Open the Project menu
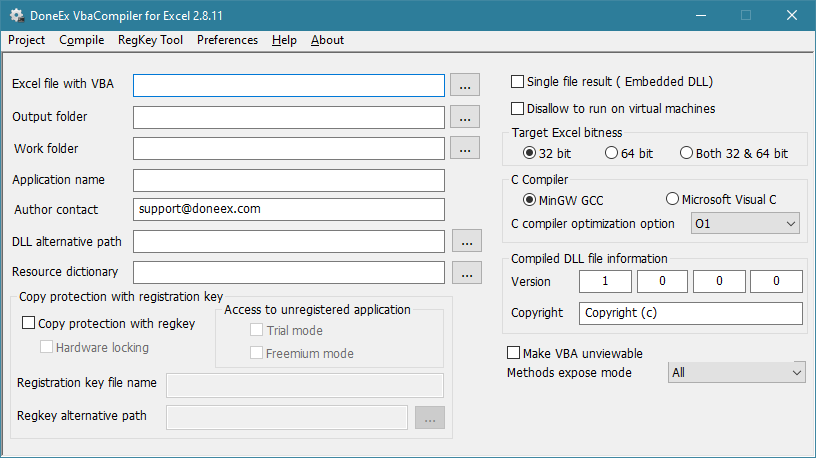This screenshot has height=458, width=816. (x=27, y=40)
